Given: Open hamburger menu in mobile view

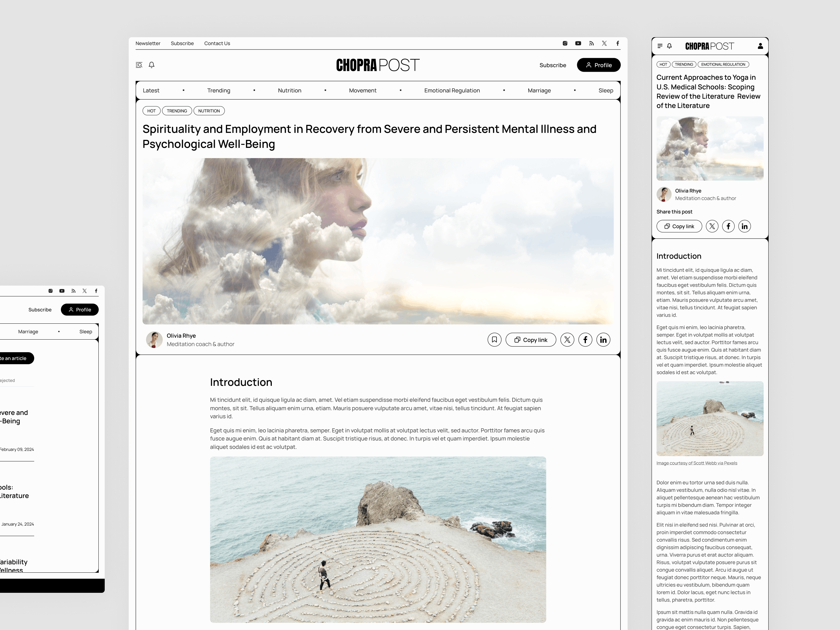Looking at the screenshot, I should tap(660, 46).
